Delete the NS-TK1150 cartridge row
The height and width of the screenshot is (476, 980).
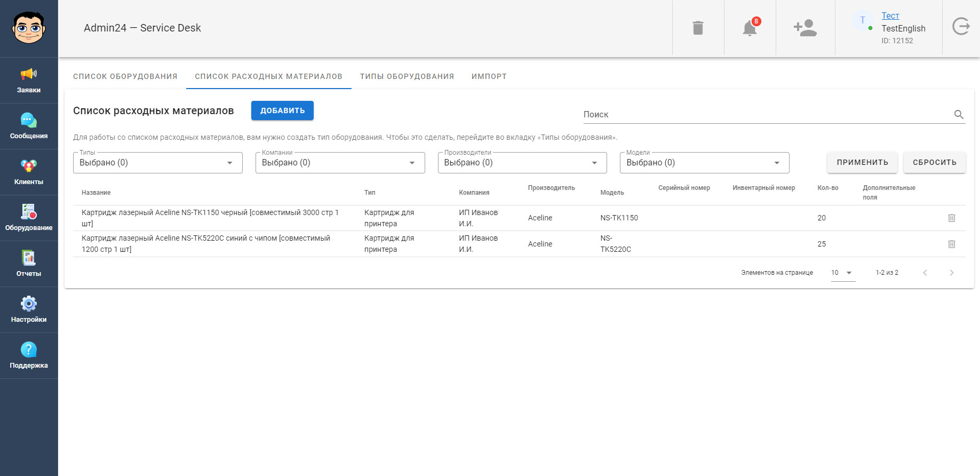point(951,218)
